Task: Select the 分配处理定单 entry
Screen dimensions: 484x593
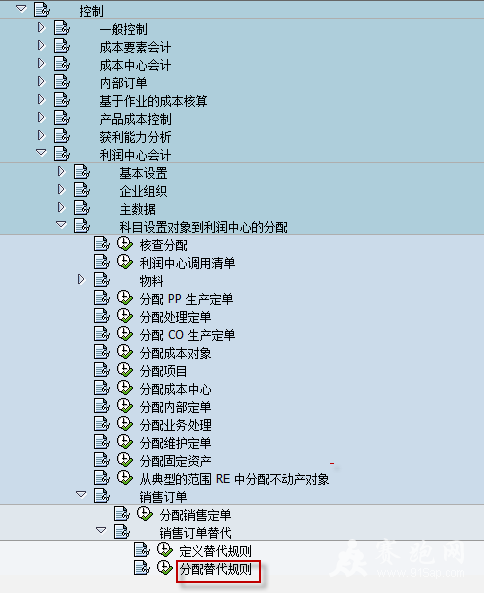Action: [175, 317]
